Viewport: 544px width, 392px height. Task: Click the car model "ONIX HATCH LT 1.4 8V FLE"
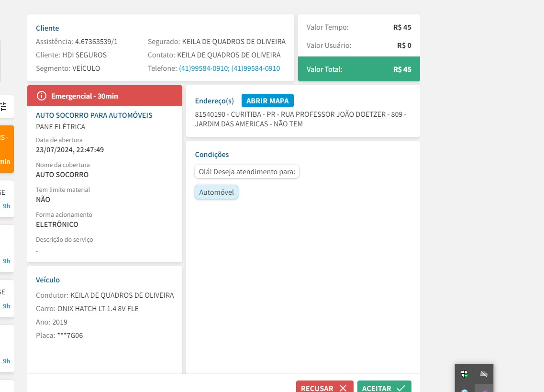point(98,309)
